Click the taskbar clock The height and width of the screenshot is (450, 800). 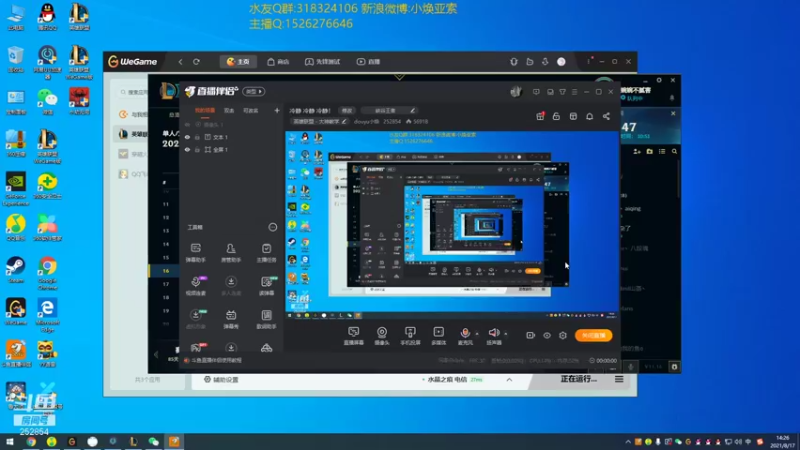782,442
